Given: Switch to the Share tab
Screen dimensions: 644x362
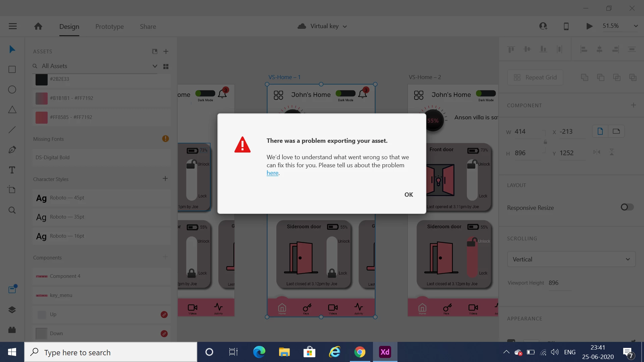Looking at the screenshot, I should coord(148,26).
